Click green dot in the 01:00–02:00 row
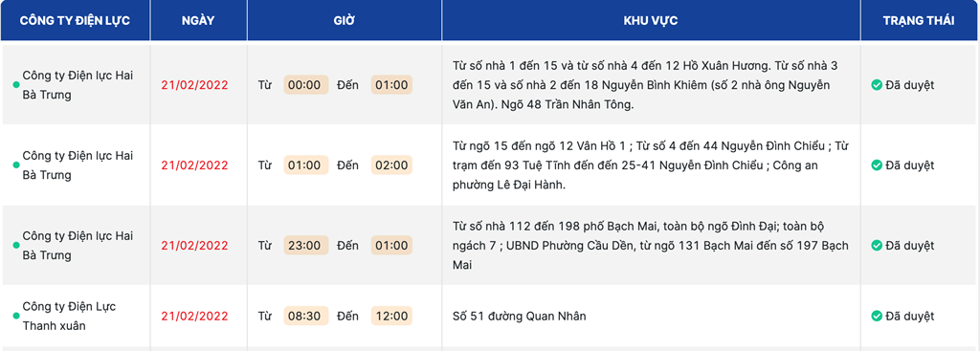 16,165
